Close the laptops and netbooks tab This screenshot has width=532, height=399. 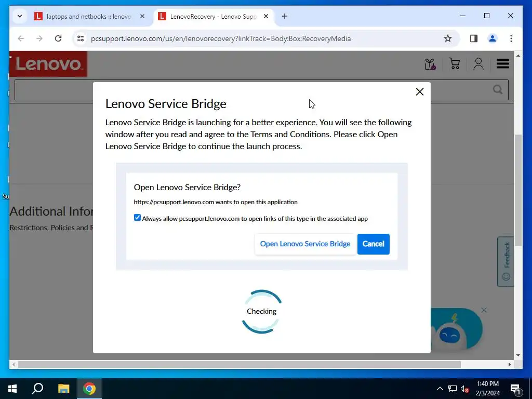tap(142, 16)
